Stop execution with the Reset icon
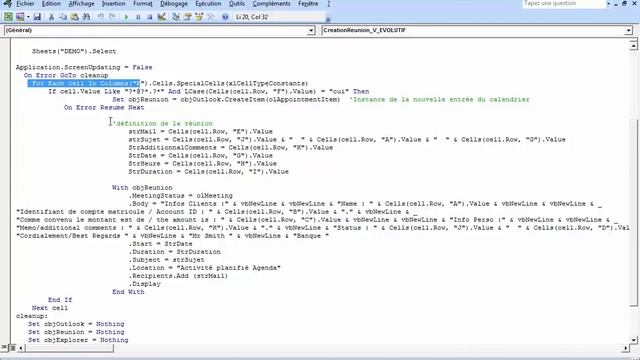 [x=149, y=17]
